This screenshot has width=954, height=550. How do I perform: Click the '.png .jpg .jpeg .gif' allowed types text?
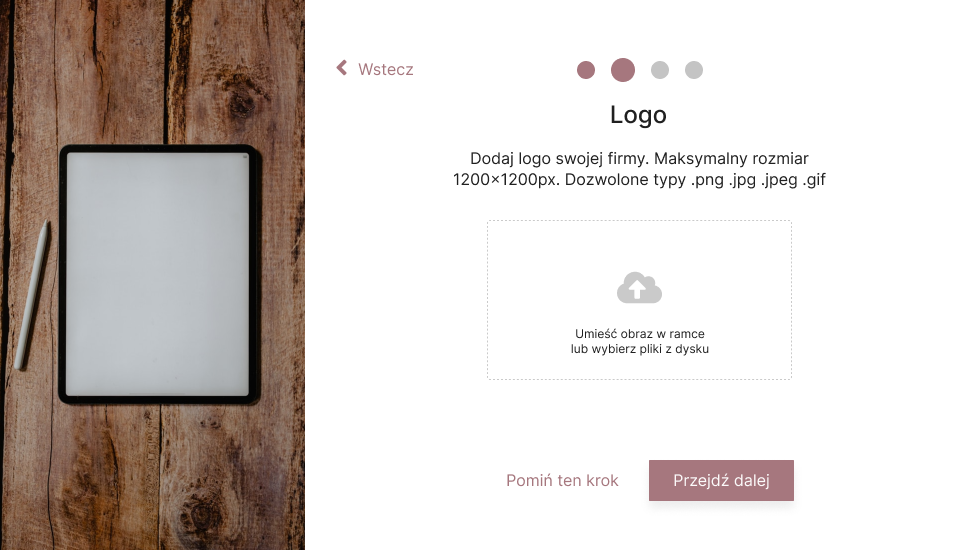[758, 180]
